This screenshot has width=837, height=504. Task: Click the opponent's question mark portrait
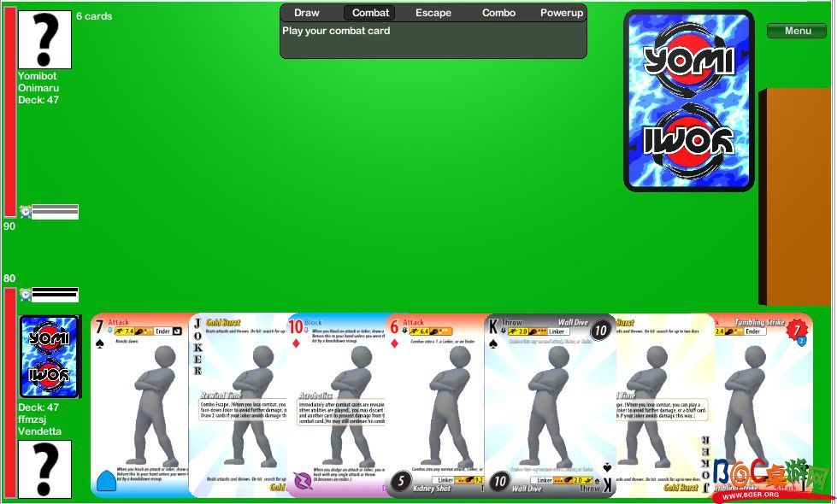tap(44, 39)
